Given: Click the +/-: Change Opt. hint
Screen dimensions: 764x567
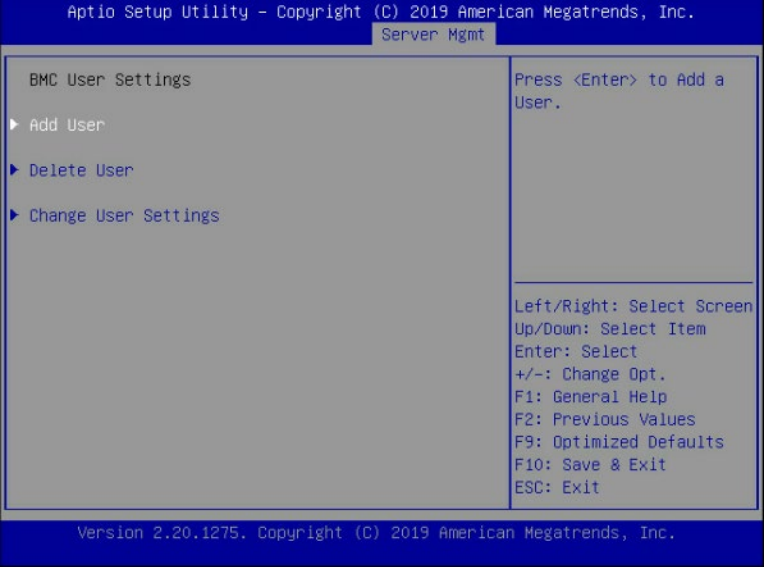Looking at the screenshot, I should tap(589, 375).
